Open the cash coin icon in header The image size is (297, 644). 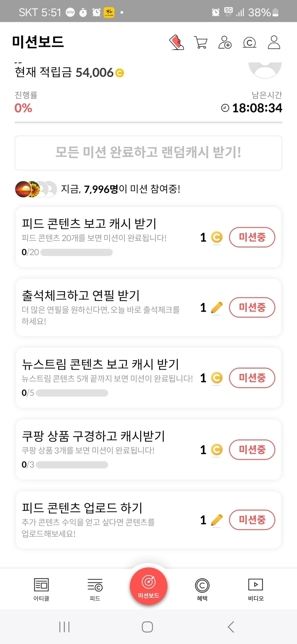click(x=249, y=43)
